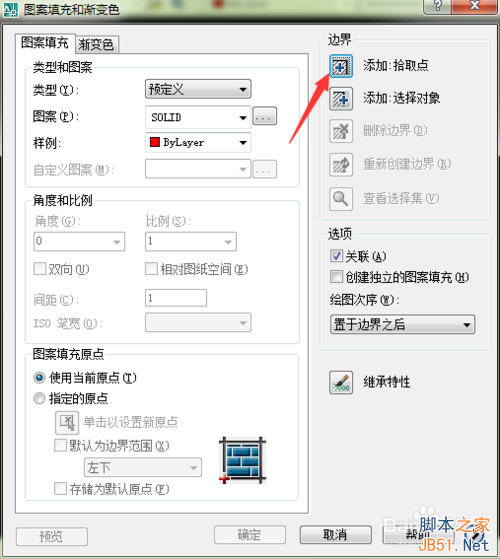Click the Add Pick Points (添加:拾取点) icon
Image resolution: width=500 pixels, height=559 pixels.
click(x=341, y=66)
